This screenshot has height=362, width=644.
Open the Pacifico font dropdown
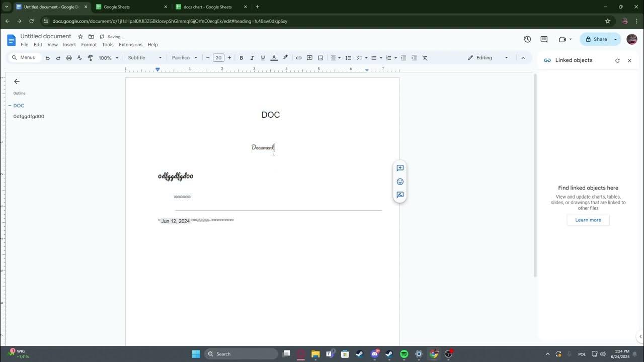click(185, 58)
